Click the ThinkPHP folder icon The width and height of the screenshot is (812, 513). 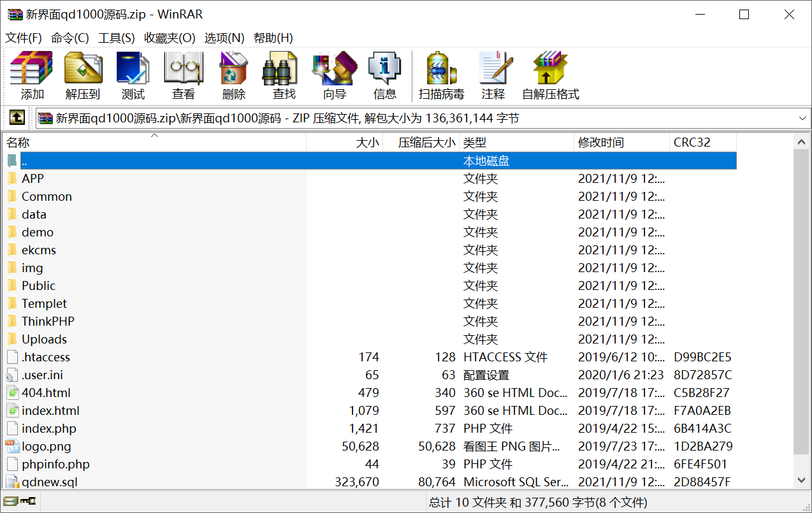pos(11,321)
